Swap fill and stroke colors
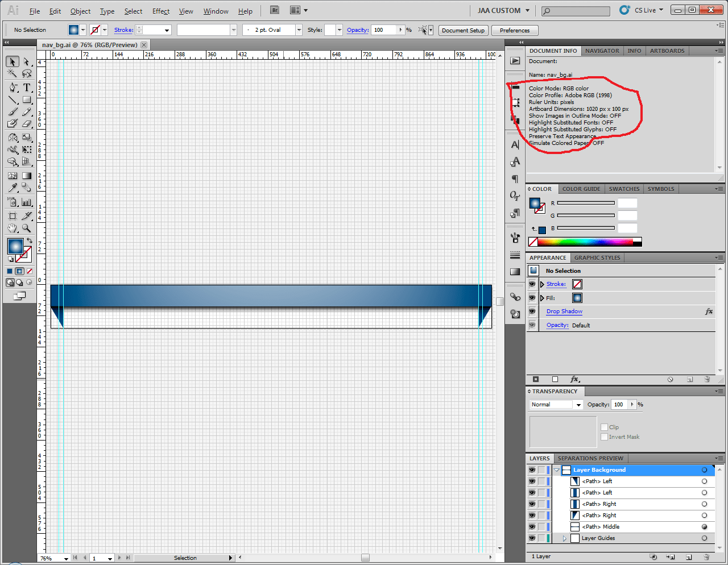 (x=30, y=241)
